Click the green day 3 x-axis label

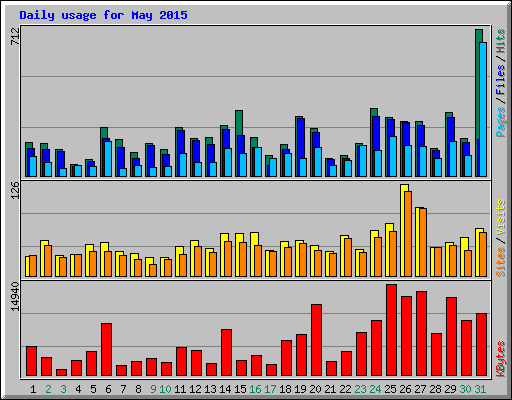click(63, 389)
